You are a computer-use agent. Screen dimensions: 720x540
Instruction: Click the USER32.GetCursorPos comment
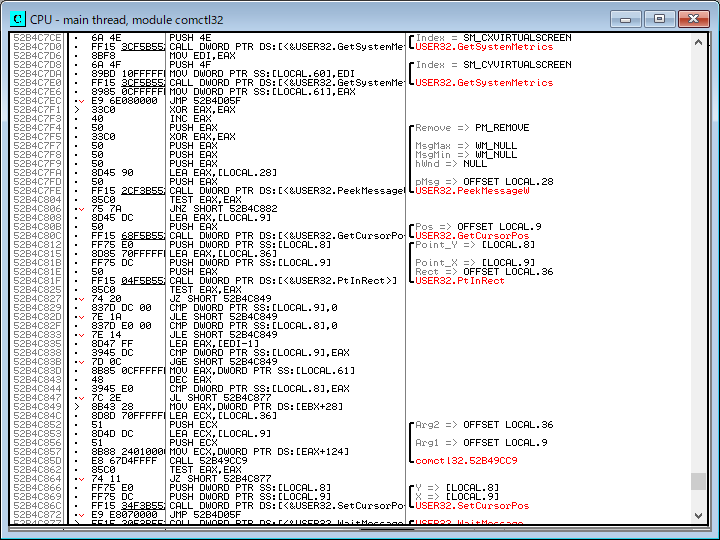(472, 236)
